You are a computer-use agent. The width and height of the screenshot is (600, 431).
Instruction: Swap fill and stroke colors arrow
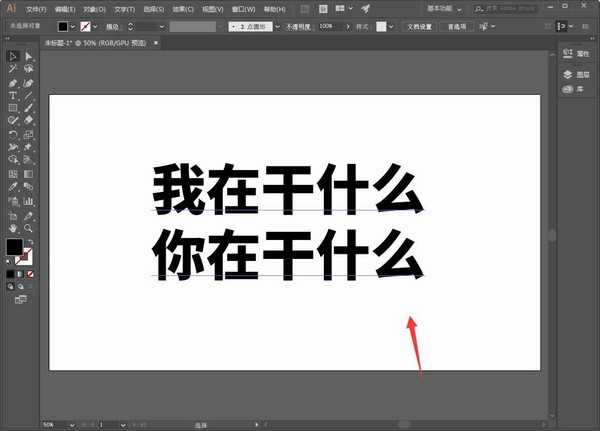30,242
